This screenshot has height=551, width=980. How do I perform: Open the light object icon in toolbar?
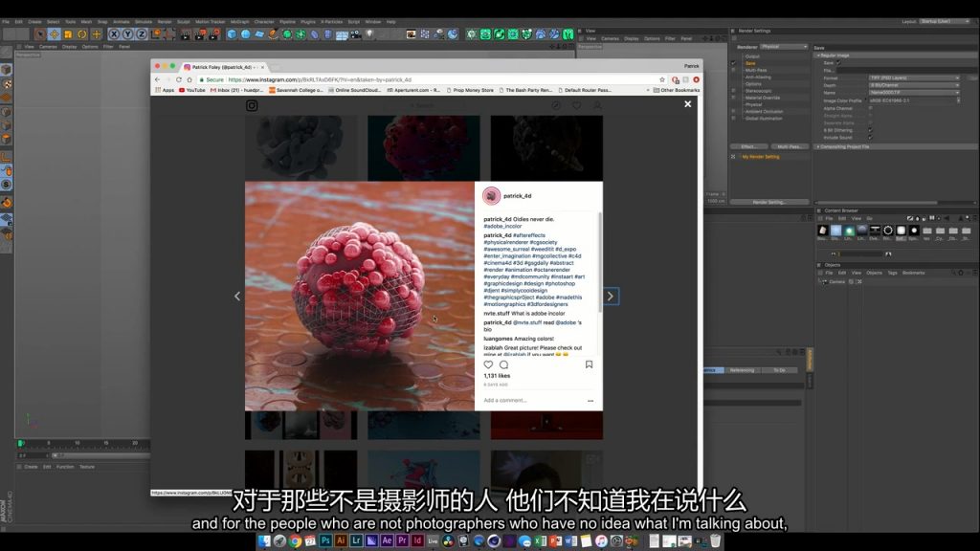coord(369,34)
